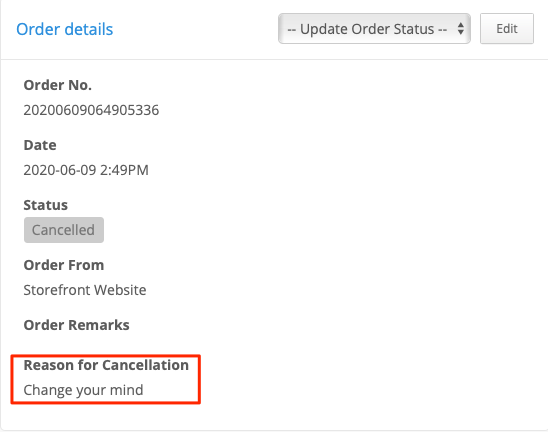
Task: Click the Date field label
Action: (40, 145)
